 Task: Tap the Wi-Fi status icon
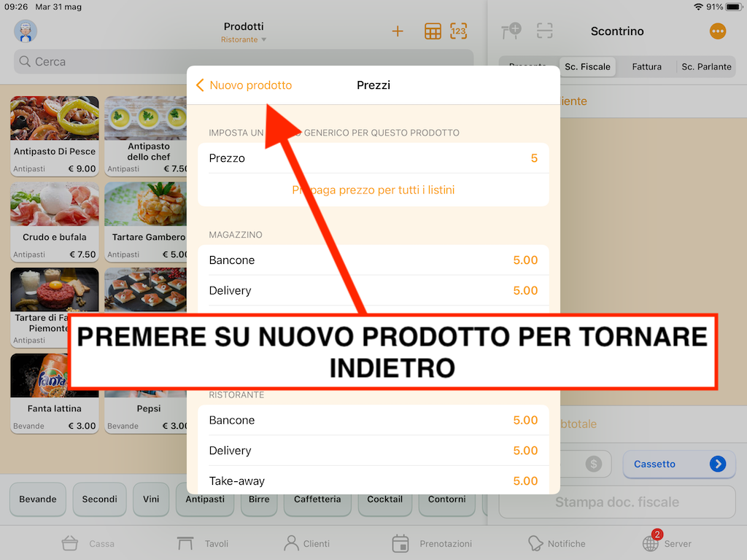pos(698,7)
